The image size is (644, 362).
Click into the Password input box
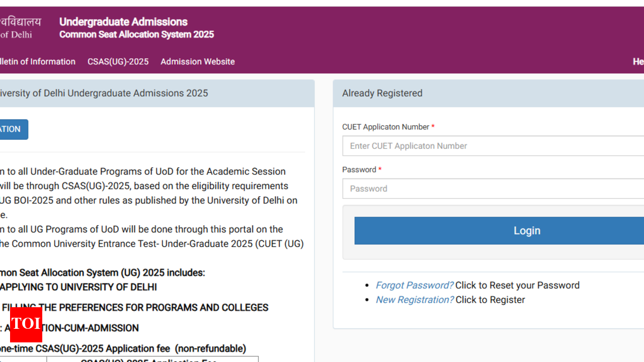[x=493, y=189]
